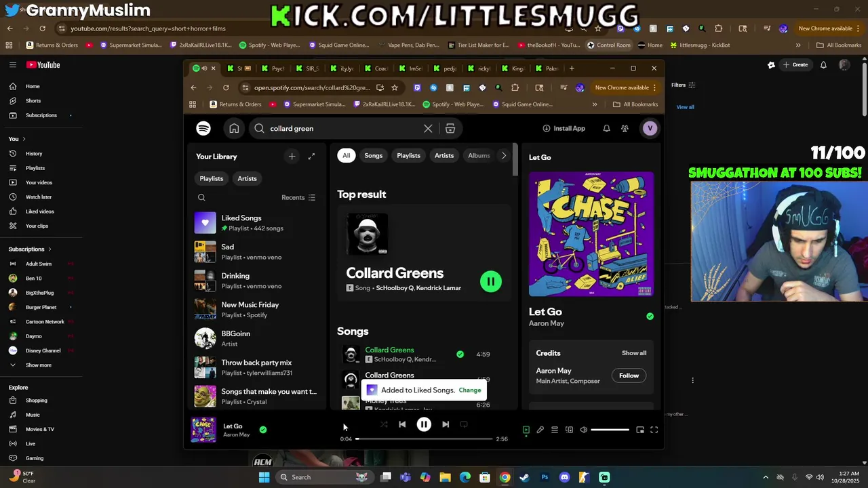Filter library by Artists chip
This screenshot has height=488, width=868.
coord(247,178)
